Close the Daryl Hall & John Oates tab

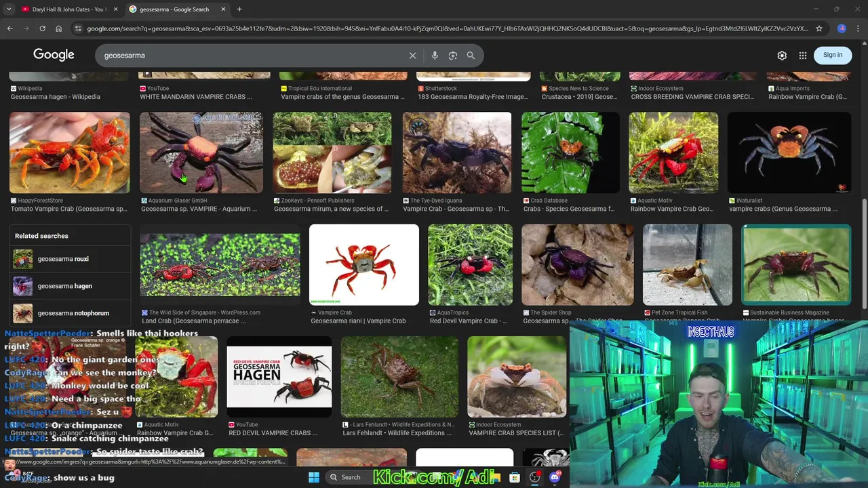[x=115, y=9]
